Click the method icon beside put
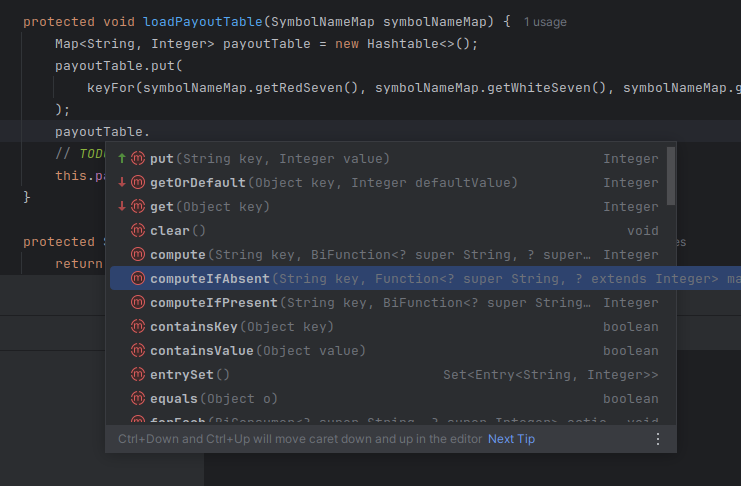Viewport: 741px width, 486px height. coord(138,159)
